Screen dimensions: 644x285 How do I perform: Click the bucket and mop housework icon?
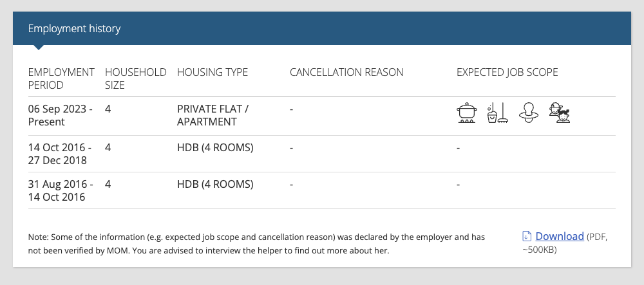tap(497, 113)
